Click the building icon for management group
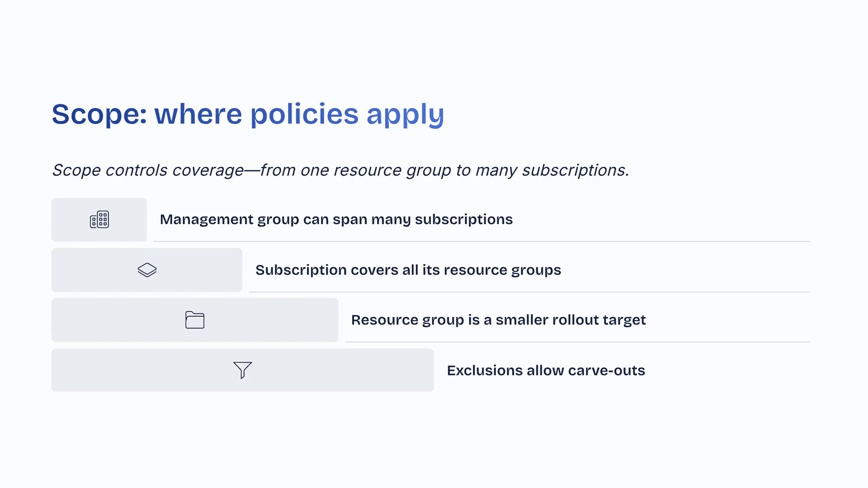 coord(99,220)
